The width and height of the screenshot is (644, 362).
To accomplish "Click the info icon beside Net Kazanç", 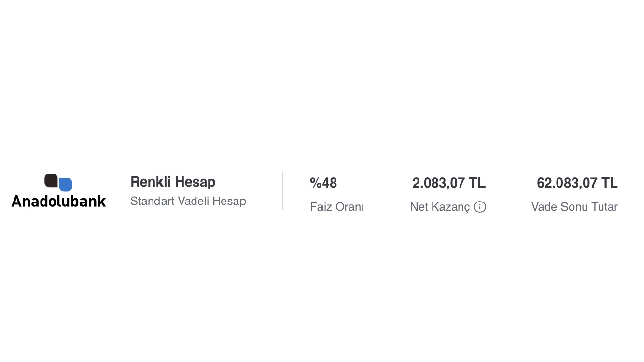I will [480, 207].
